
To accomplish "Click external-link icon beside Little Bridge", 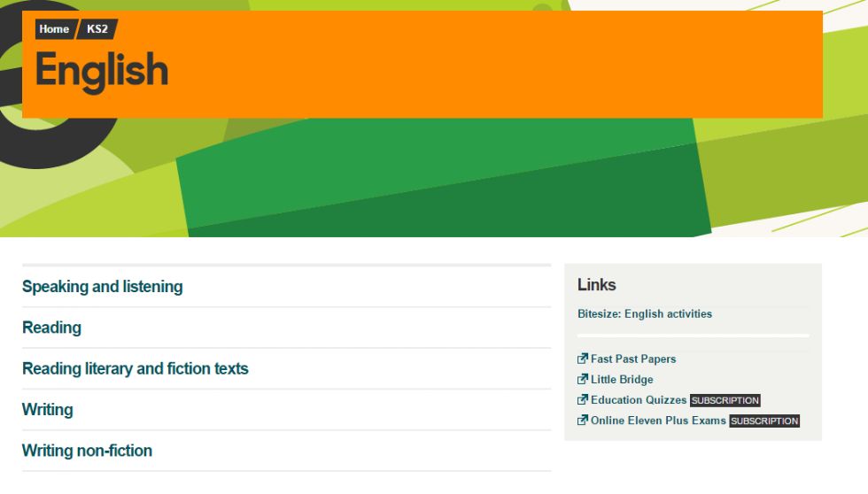I will click(x=583, y=379).
